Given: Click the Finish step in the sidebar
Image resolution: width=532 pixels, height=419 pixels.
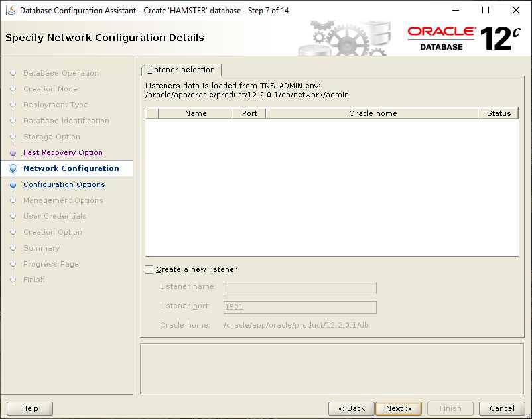Looking at the screenshot, I should [34, 280].
